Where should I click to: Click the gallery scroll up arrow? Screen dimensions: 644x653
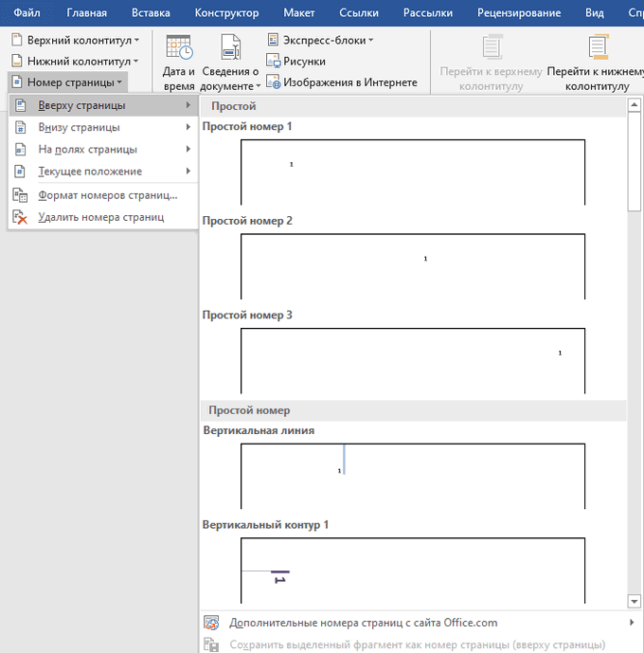[634, 104]
